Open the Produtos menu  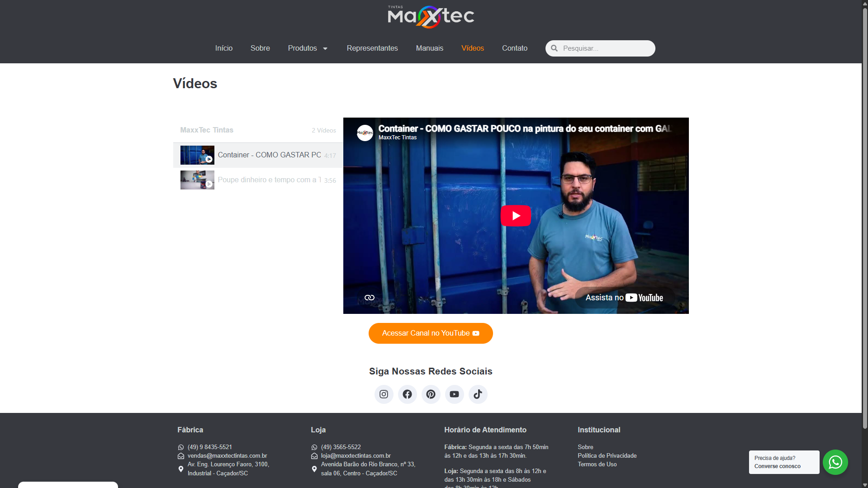coord(302,48)
